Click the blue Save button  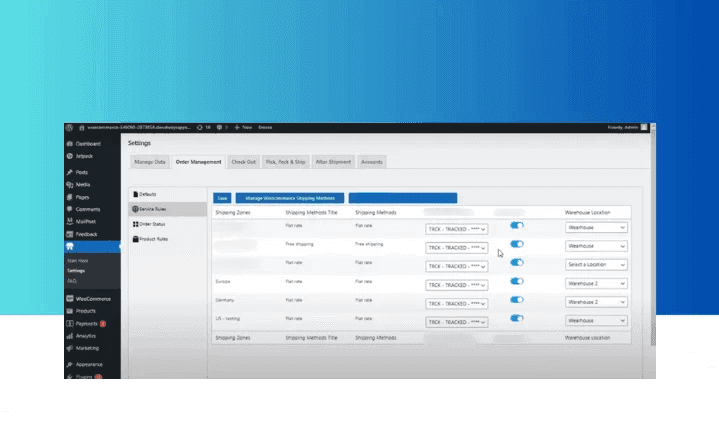(x=223, y=198)
